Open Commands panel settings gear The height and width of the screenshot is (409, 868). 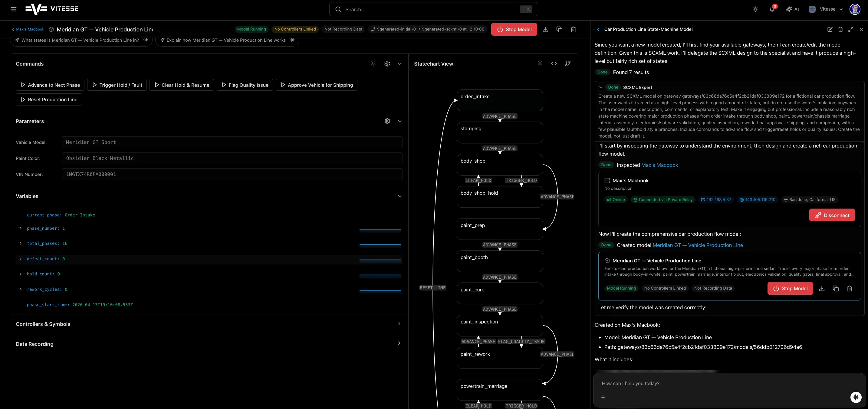pos(387,63)
